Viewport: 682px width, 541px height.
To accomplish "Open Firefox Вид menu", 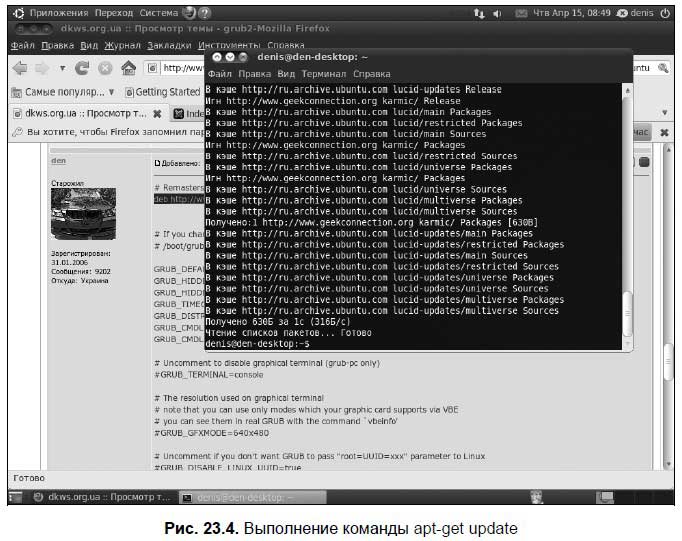I will pos(89,45).
